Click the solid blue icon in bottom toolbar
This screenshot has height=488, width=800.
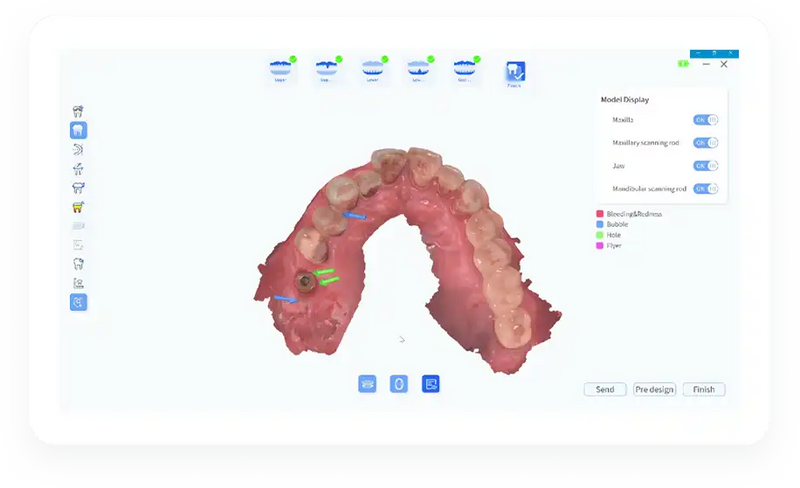click(x=431, y=384)
